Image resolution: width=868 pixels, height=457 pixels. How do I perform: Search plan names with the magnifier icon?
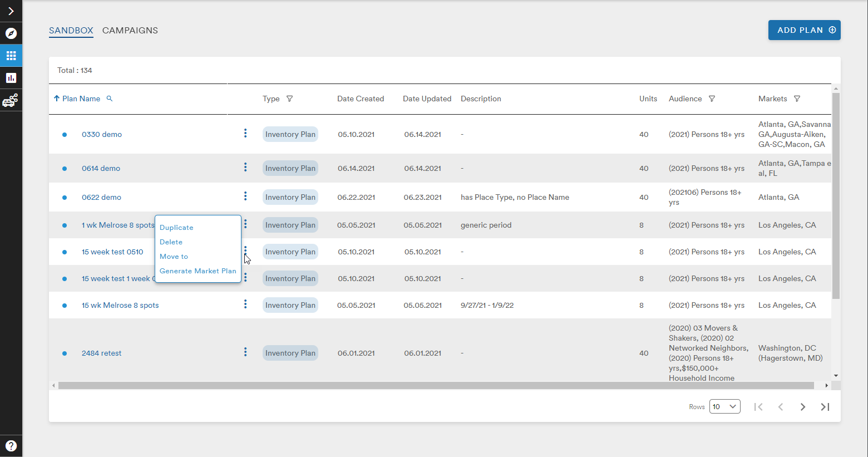point(110,99)
